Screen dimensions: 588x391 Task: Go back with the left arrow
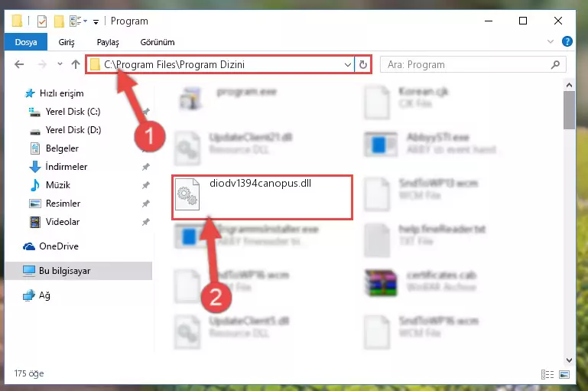point(19,64)
